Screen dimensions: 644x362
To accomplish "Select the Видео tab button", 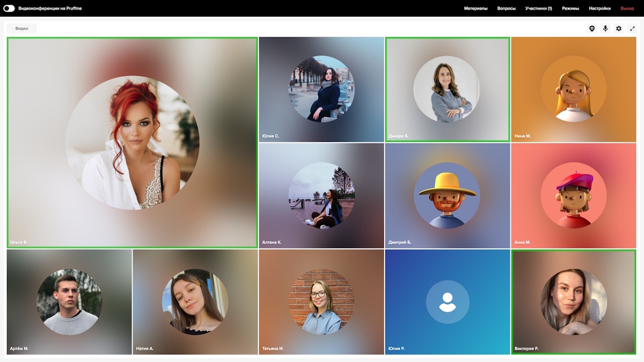I will tap(22, 28).
